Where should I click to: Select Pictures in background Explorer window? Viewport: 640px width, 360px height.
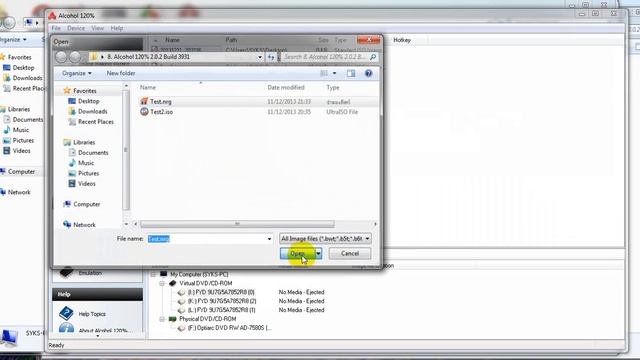[23, 140]
